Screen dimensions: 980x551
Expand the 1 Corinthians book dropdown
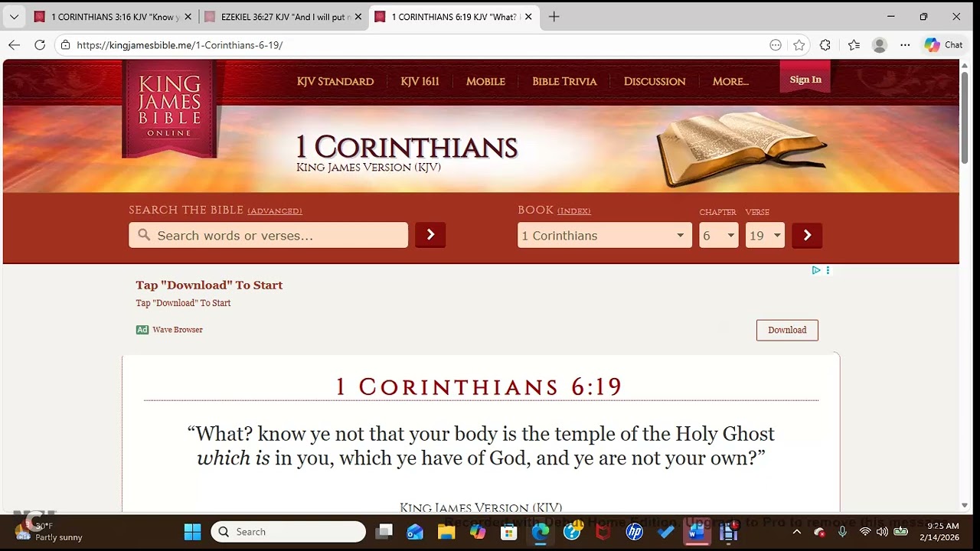pyautogui.click(x=605, y=235)
